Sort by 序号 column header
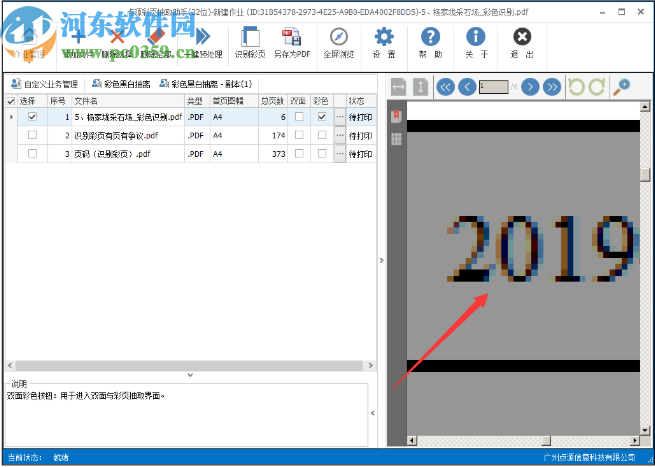The width and height of the screenshot is (655, 467). pyautogui.click(x=59, y=101)
